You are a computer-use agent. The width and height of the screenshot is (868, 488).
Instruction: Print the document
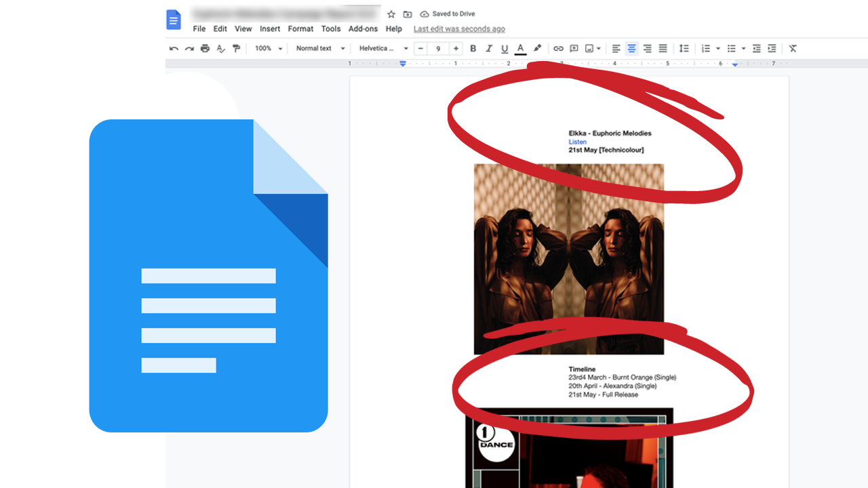(205, 49)
